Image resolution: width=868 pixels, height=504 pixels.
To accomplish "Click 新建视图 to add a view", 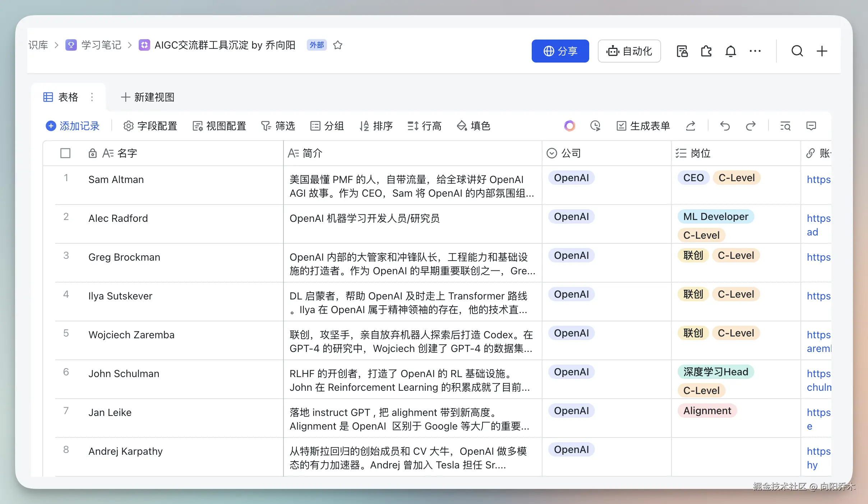I will pos(148,97).
